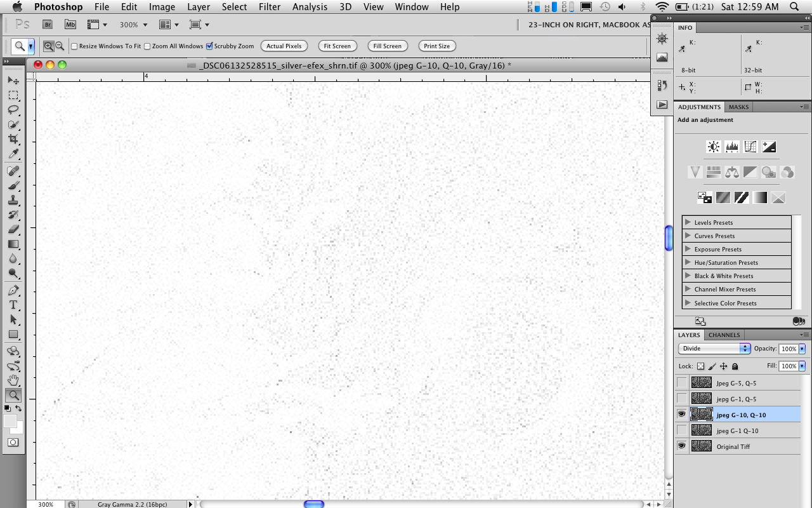Click the Fit Screen button
The width and height of the screenshot is (812, 508).
[337, 46]
